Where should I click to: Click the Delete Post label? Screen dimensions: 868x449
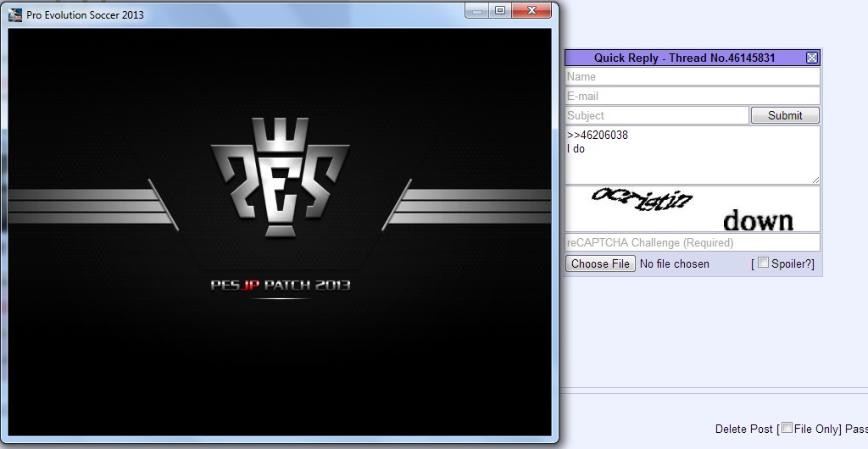click(743, 430)
